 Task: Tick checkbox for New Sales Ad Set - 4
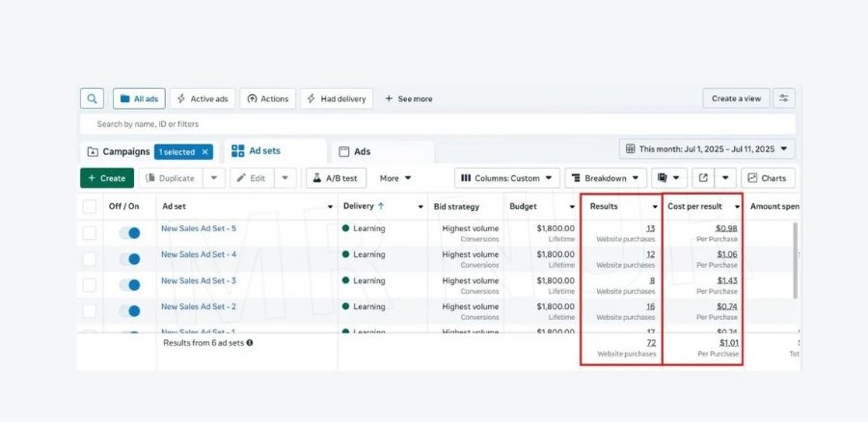(89, 259)
